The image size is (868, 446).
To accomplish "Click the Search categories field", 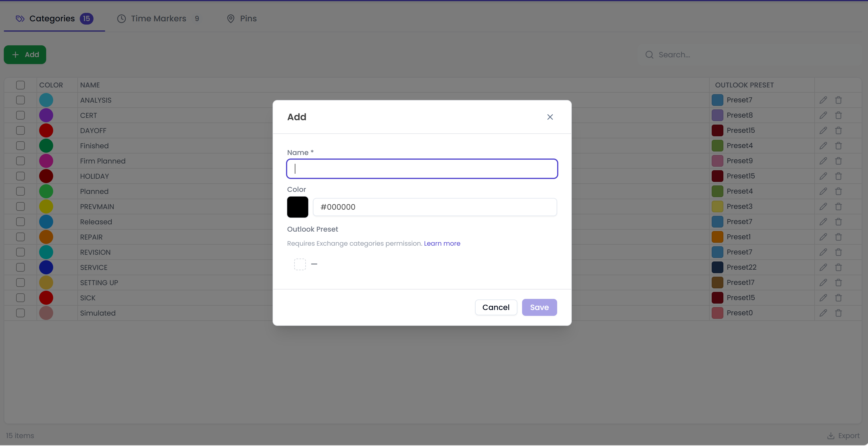I will point(750,55).
